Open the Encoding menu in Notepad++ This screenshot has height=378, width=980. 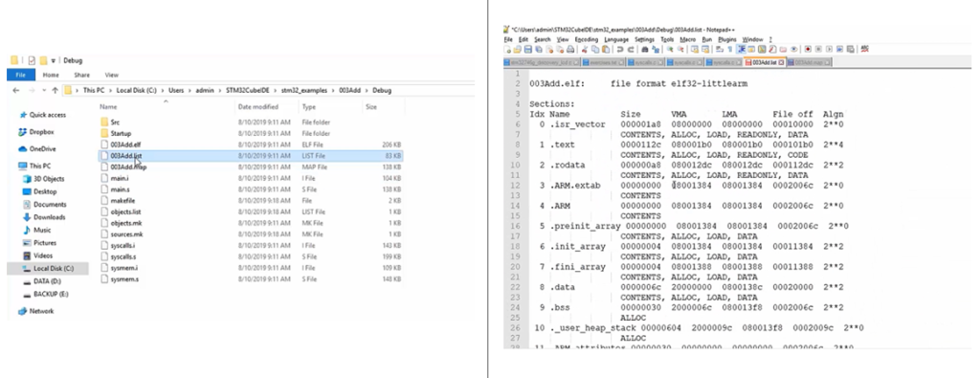click(x=587, y=39)
